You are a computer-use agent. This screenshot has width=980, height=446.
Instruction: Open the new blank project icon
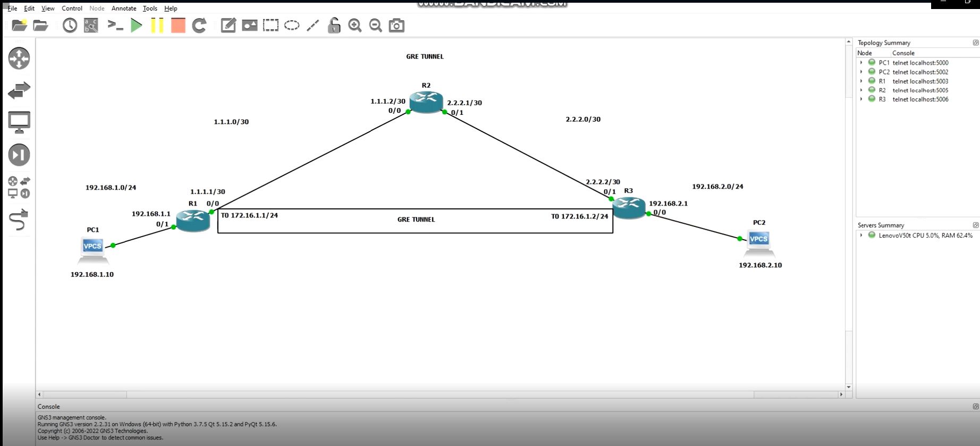19,25
